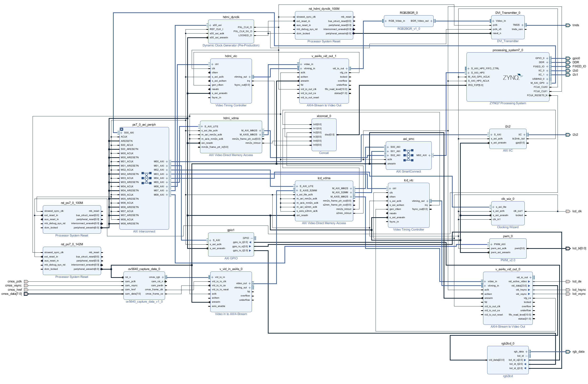The width and height of the screenshot is (588, 384).
Task: Select the DDR output port symbol
Action: point(568,62)
